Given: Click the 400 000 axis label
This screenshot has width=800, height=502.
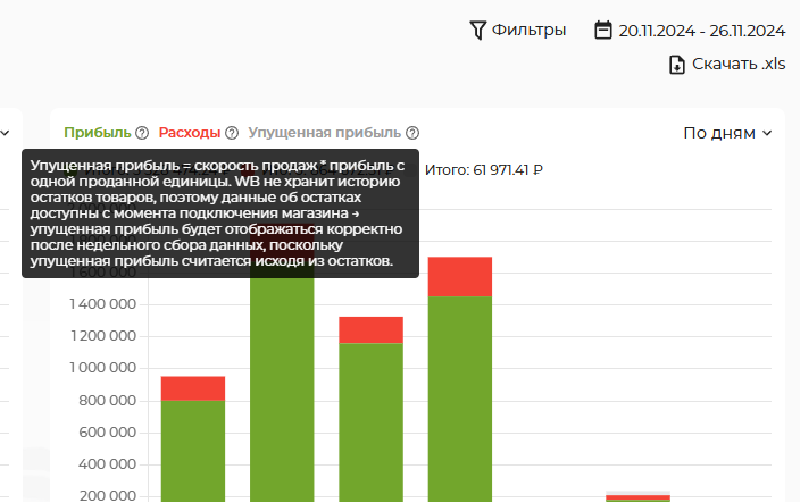Looking at the screenshot, I should [x=107, y=465].
